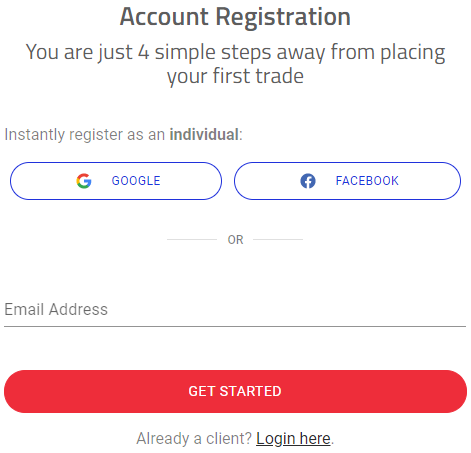This screenshot has height=453, width=471.
Task: Register using the GOOGLE button
Action: tap(116, 181)
